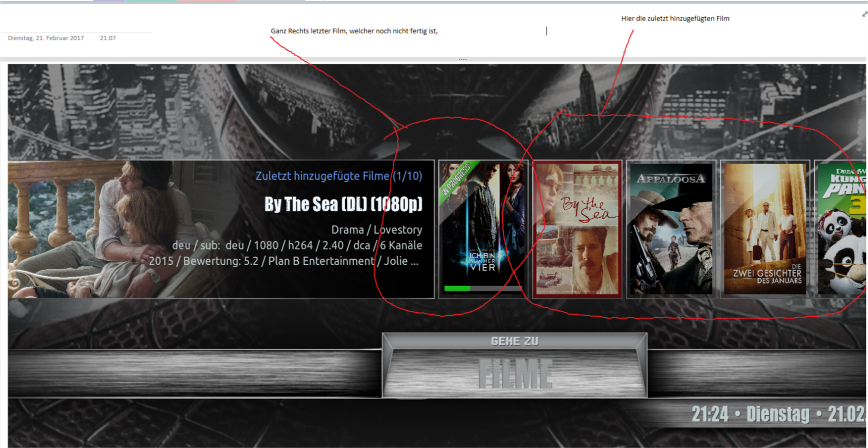Click the GEHE ZU label

coord(515,341)
